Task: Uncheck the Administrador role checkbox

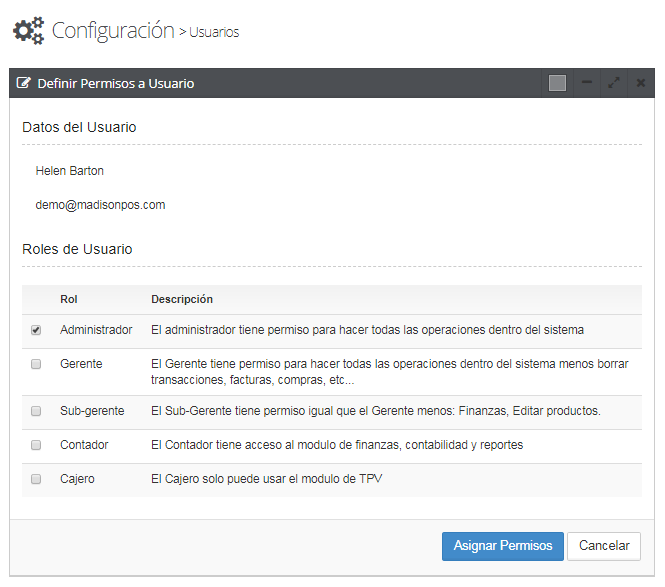Action: (x=36, y=330)
